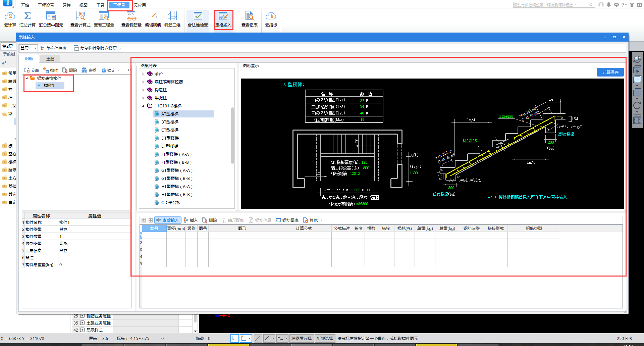Viewport: 644px width, 346px height.
Task: Open the 工程设置 ribbon tab
Action: click(46, 5)
